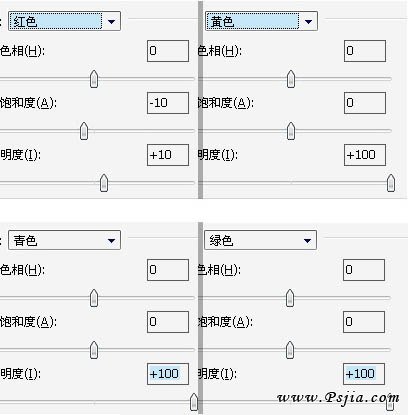Screen dimensions: 409x415
Task: Click the 绿色 lightness field showing +100
Action: click(x=364, y=374)
